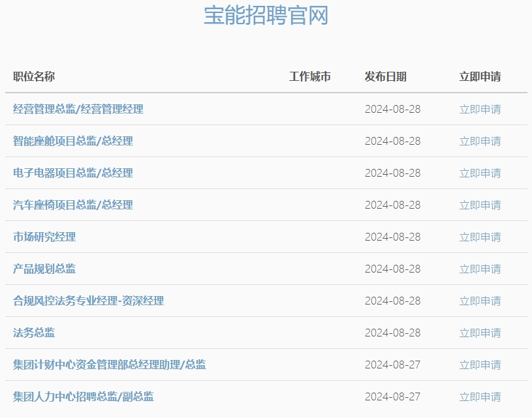Select the 市场研究经理 position link
Screen dimensions: 532x418
click(x=44, y=237)
